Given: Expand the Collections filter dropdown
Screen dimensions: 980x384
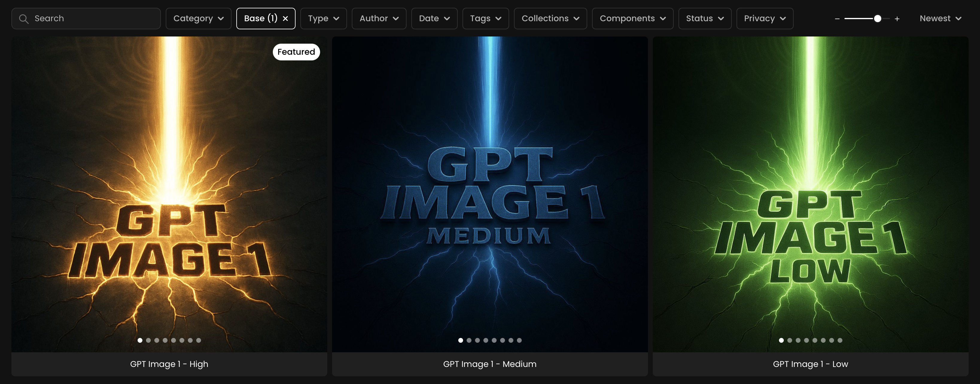Looking at the screenshot, I should 550,19.
